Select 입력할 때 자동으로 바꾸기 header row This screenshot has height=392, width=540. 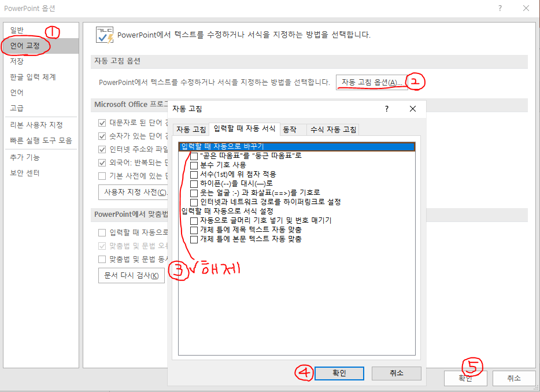coord(297,146)
